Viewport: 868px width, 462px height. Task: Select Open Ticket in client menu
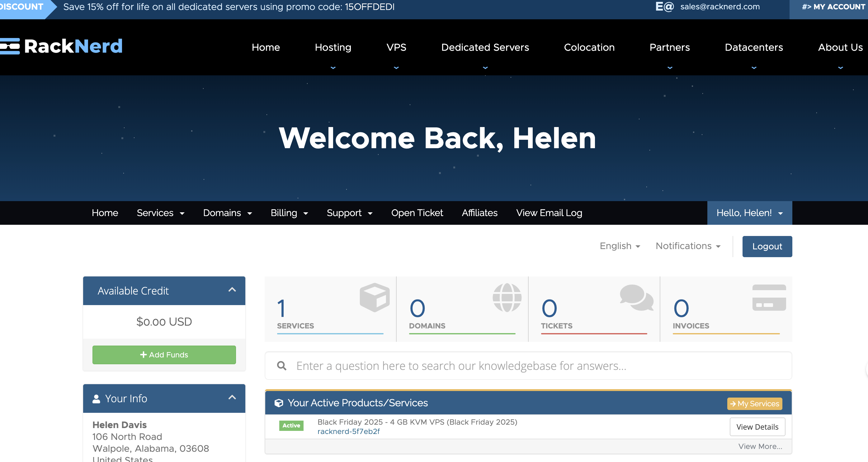(417, 213)
